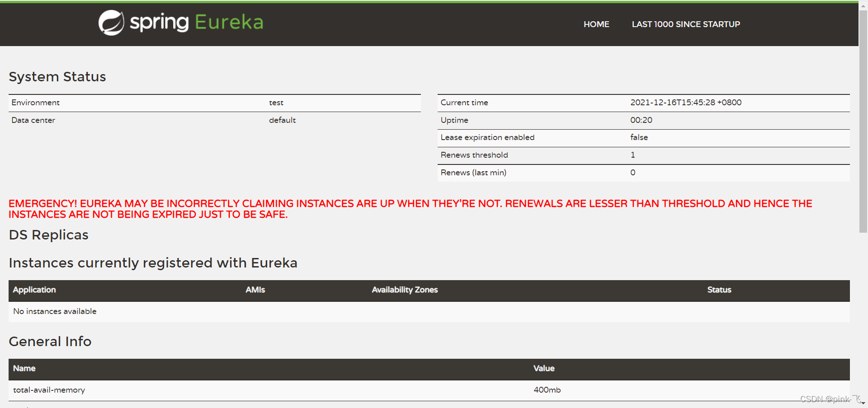Select the HOME navigation item
This screenshot has width=868, height=408.
pos(596,24)
